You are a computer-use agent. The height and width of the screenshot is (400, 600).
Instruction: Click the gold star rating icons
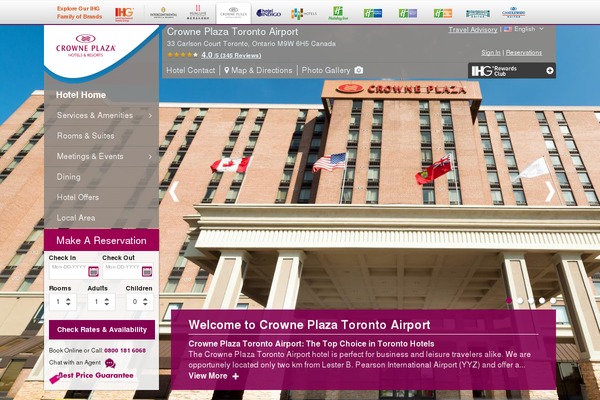click(183, 55)
